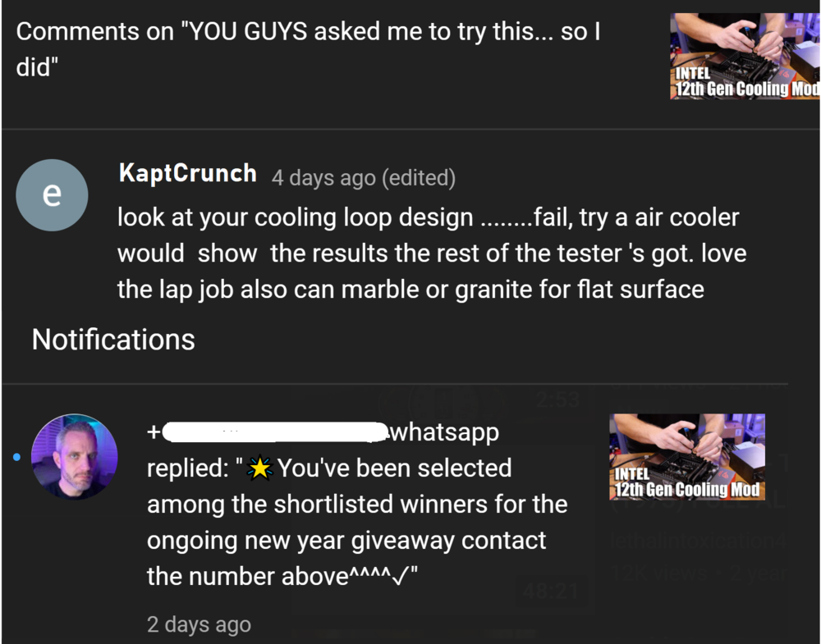Click the '2 days ago' timestamp
This screenshot has width=821, height=644.
coord(199,624)
